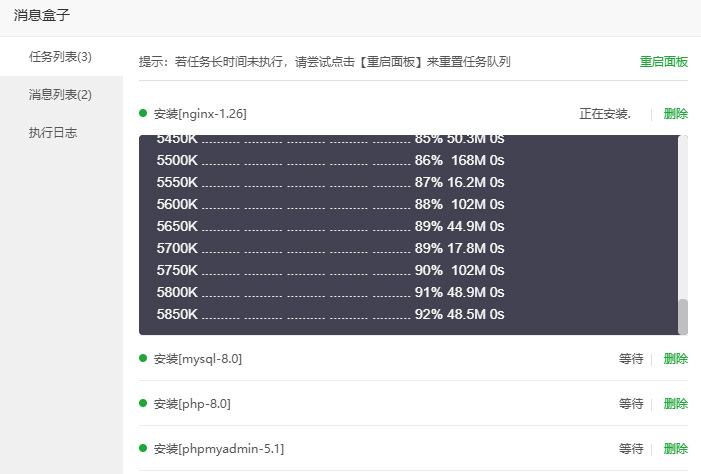Delete the phpmyadmin-5.1 install task
This screenshot has height=474, width=701.
click(x=676, y=449)
